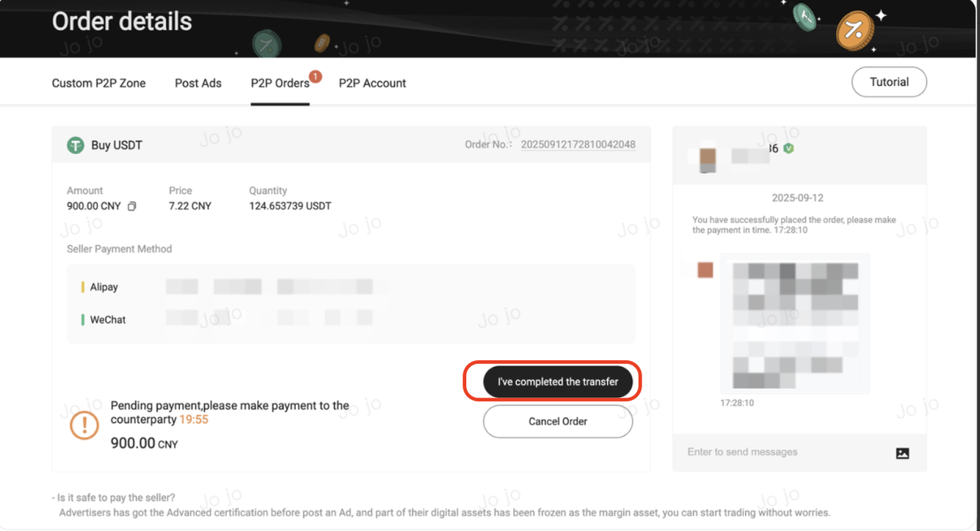Image resolution: width=980 pixels, height=531 pixels.
Task: Click the sender avatar beside chat message
Action: [705, 270]
